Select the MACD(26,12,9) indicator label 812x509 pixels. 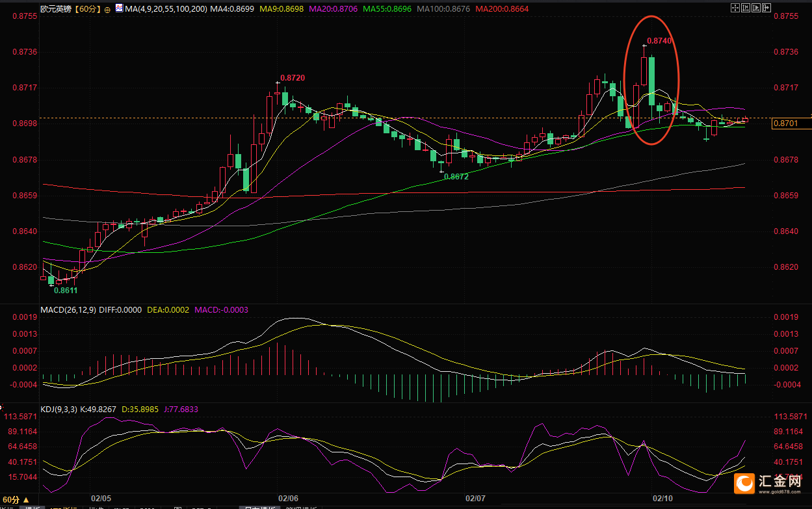(x=68, y=310)
